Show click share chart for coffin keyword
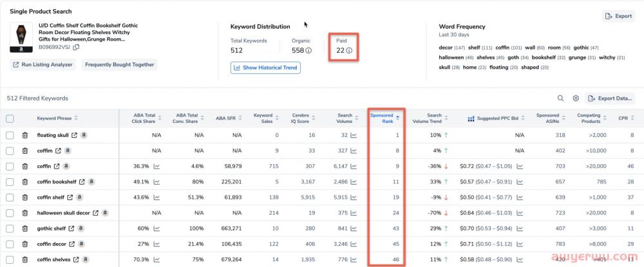Viewport: 644px width, 267px height. 156,166
